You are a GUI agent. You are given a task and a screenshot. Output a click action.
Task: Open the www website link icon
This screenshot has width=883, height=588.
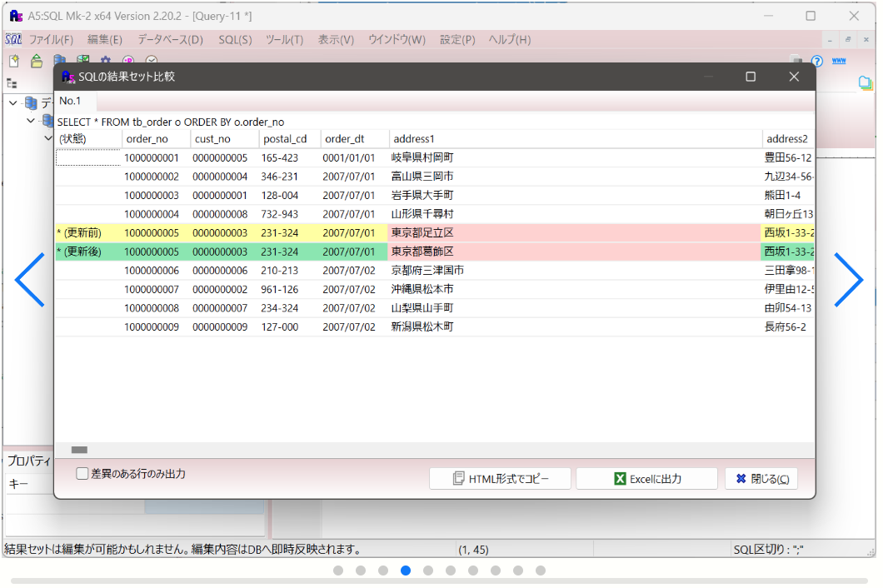(840, 61)
